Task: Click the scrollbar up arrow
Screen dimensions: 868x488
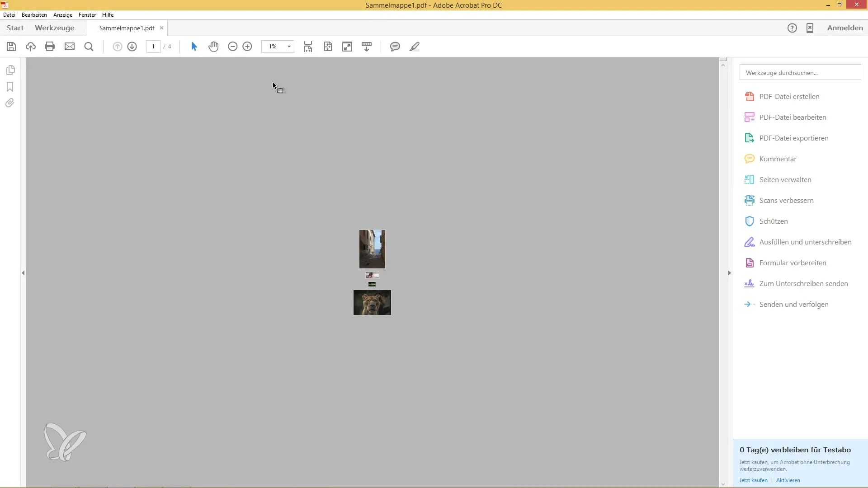Action: click(x=723, y=65)
